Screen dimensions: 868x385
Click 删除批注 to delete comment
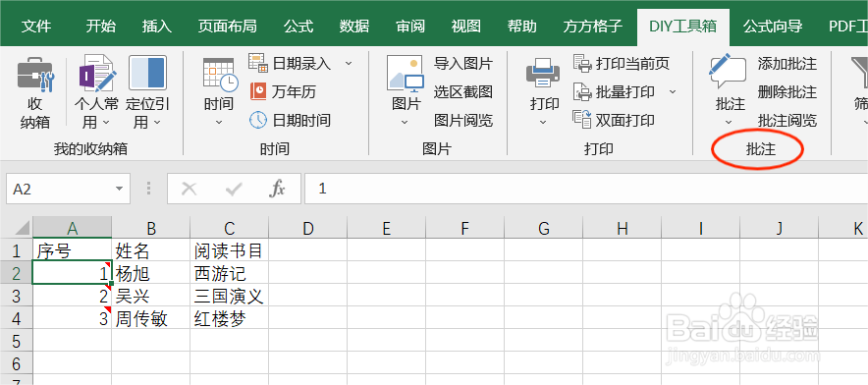coord(787,92)
